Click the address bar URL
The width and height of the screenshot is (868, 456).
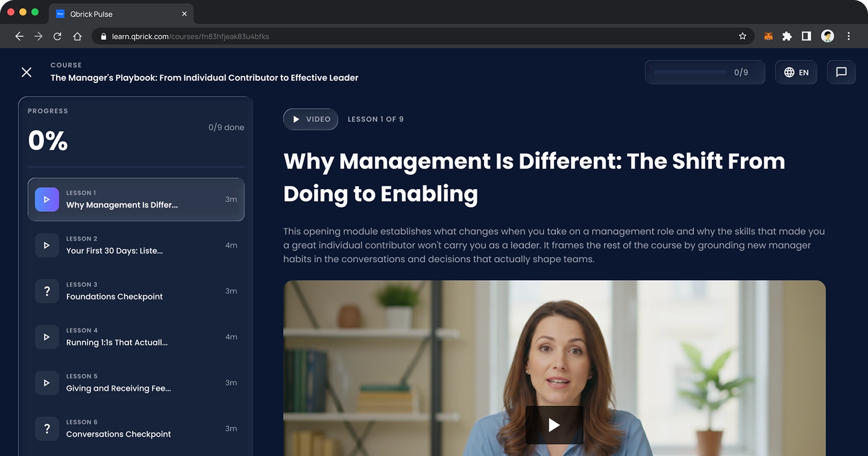(190, 37)
